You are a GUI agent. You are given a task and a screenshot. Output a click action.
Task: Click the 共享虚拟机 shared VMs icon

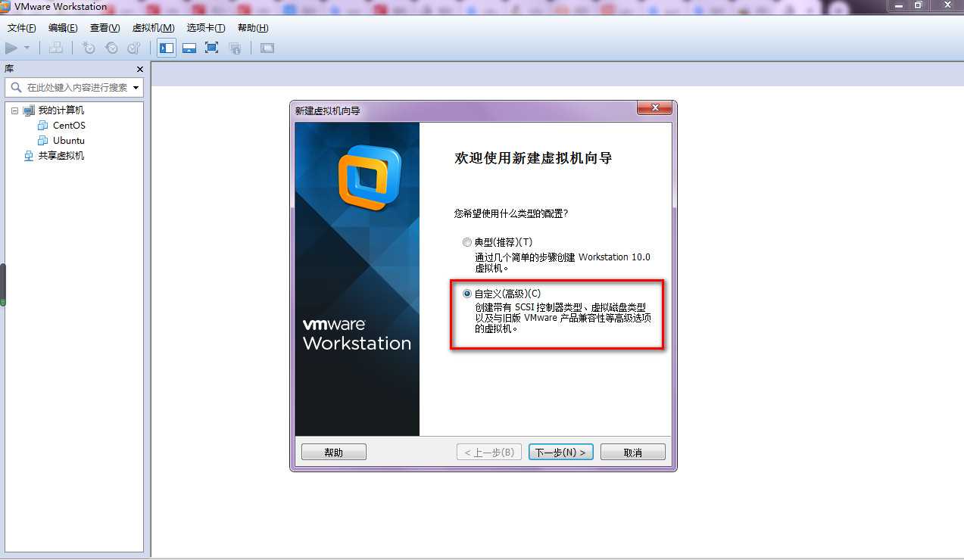click(x=29, y=156)
